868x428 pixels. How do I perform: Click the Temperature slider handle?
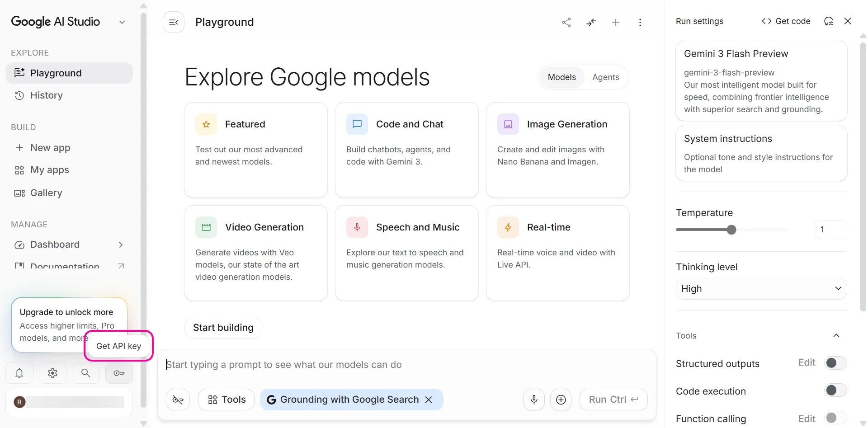pos(731,230)
